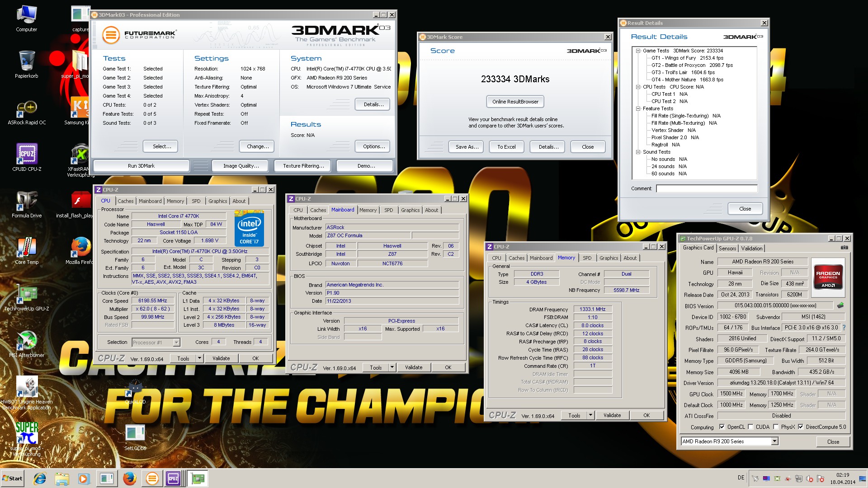
Task: Collapse the Feature Tests tree node
Action: click(638, 109)
